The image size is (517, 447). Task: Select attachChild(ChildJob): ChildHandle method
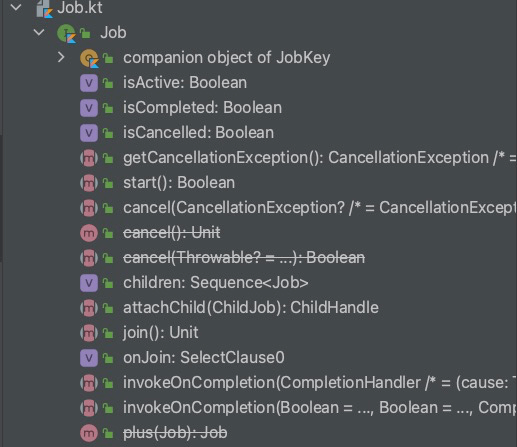tap(251, 308)
